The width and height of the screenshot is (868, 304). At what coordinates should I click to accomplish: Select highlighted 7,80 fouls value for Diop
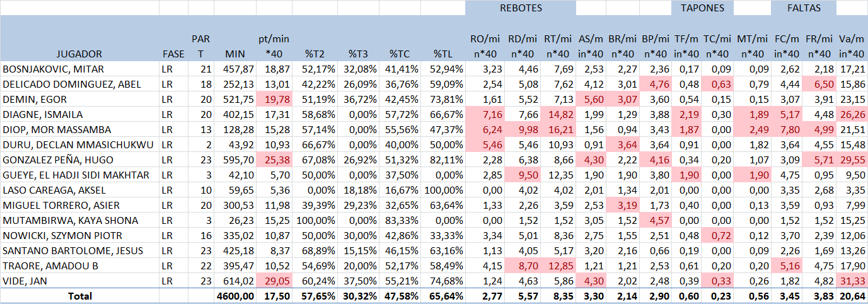(x=787, y=129)
